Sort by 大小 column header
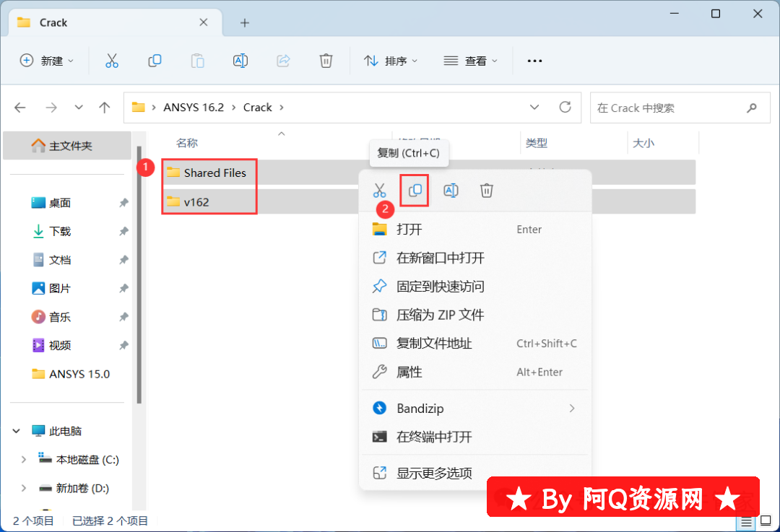Image resolution: width=780 pixels, height=532 pixels. click(x=643, y=143)
